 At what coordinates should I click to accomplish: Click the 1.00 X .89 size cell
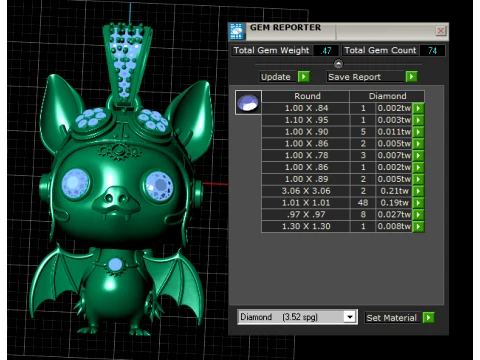306,179
